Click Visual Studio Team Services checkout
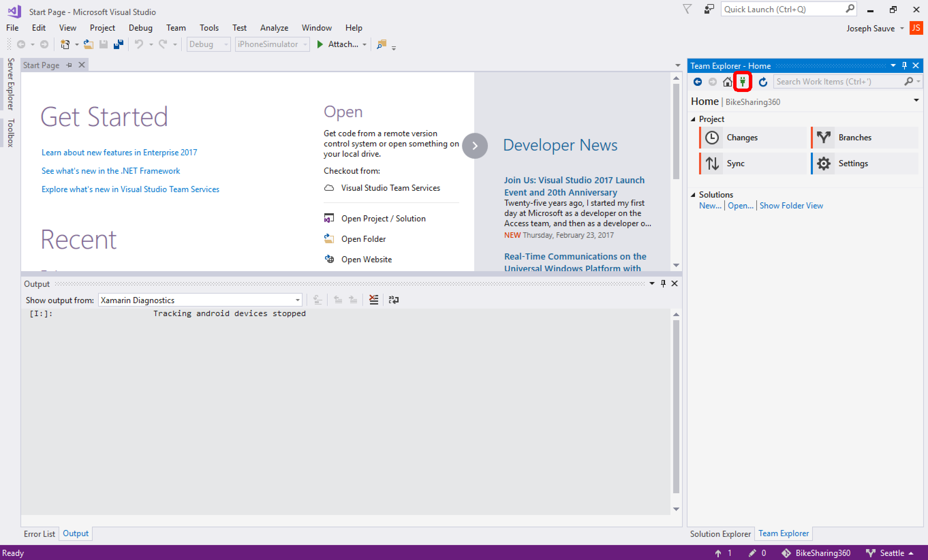Image resolution: width=928 pixels, height=560 pixels. (390, 188)
